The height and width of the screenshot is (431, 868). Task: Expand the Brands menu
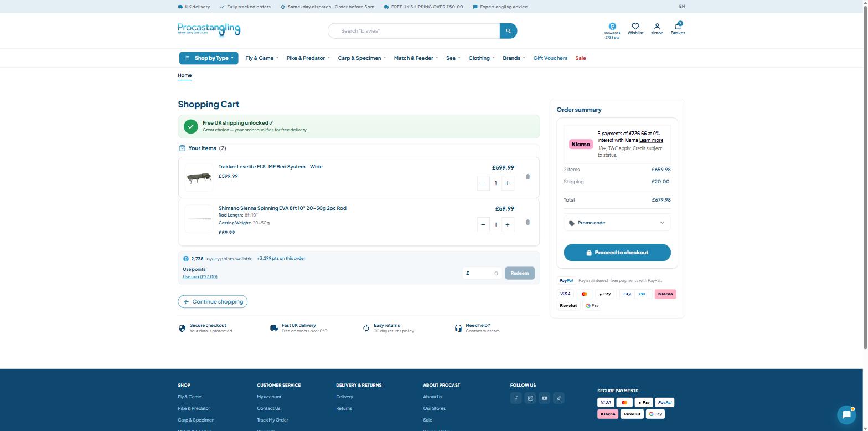coord(514,58)
